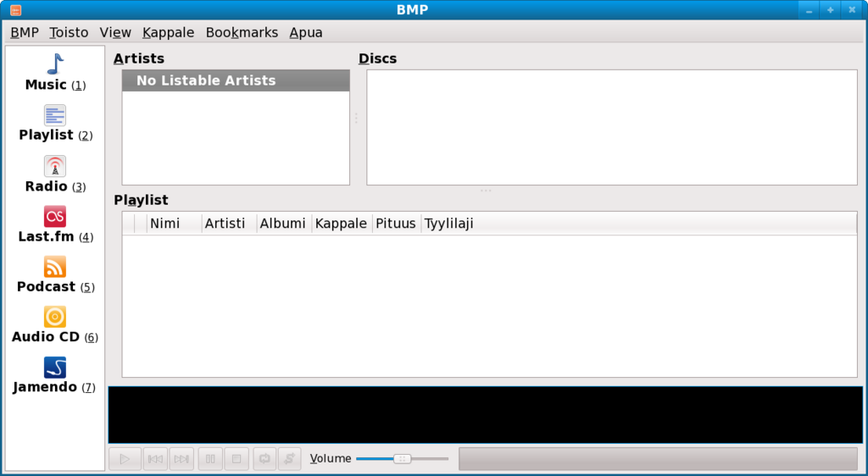
Task: Skip to the previous track
Action: (x=155, y=459)
